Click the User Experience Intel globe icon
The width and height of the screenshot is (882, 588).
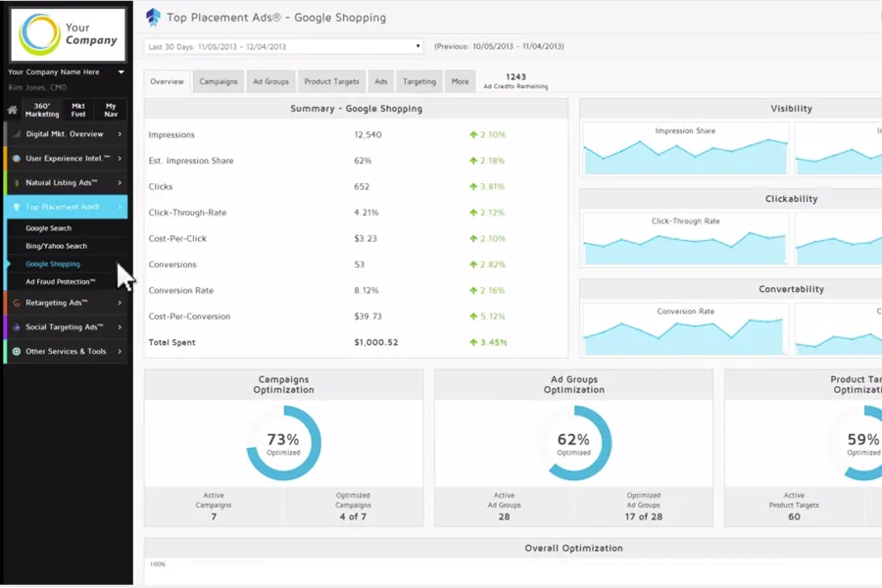(17, 158)
